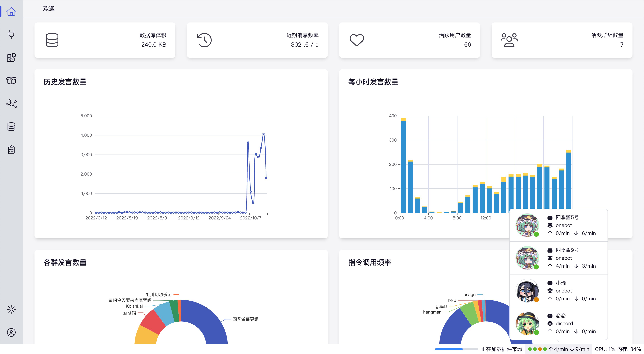Viewport: 644px width, 354px height.
Task: Click the hangman command label
Action: click(432, 312)
